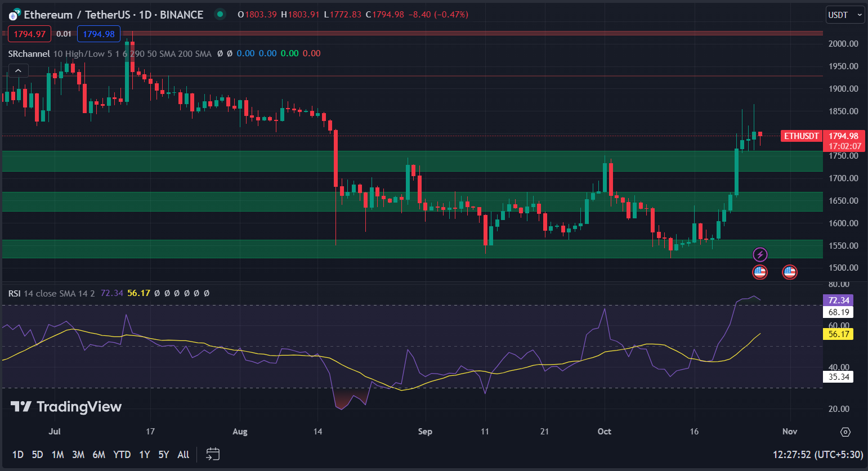Screen dimensions: 868x471
Task: Click the green support zone near 1650
Action: pyautogui.click(x=412, y=201)
